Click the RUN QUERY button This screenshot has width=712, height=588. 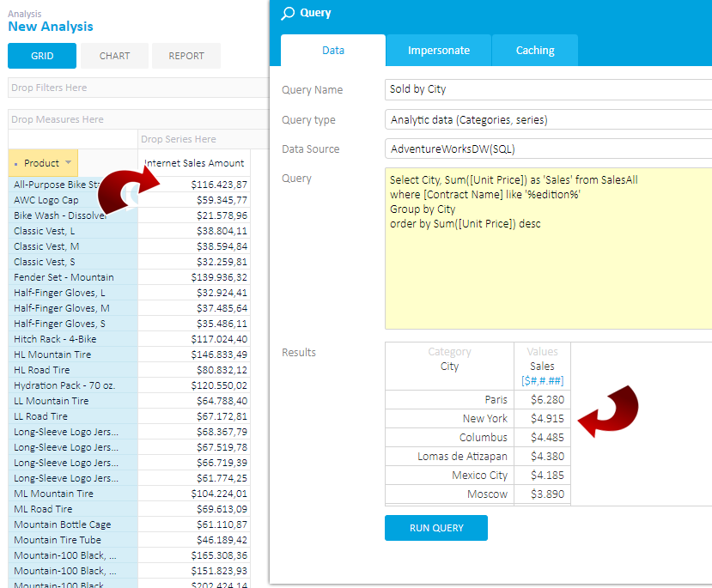pyautogui.click(x=435, y=528)
